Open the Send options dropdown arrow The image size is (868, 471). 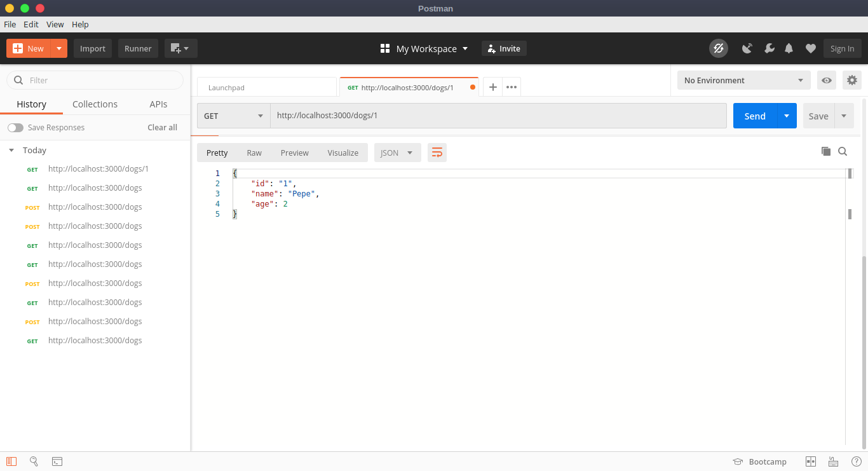coord(787,116)
